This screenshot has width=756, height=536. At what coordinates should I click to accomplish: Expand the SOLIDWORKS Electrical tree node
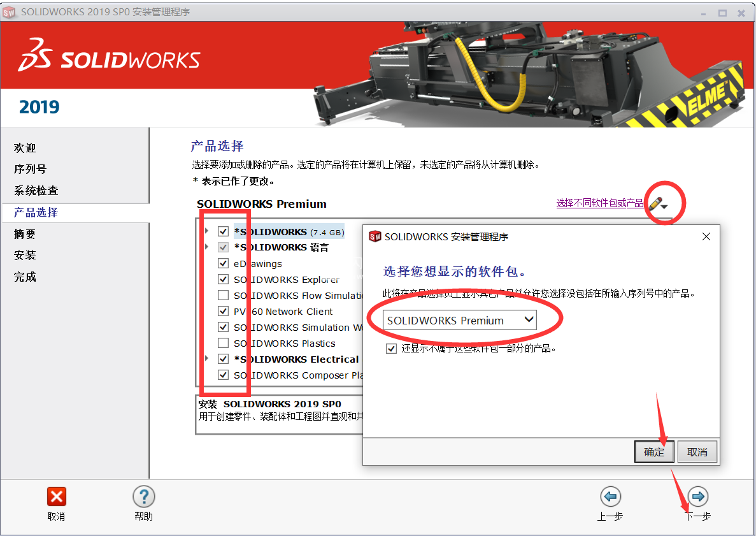[207, 358]
